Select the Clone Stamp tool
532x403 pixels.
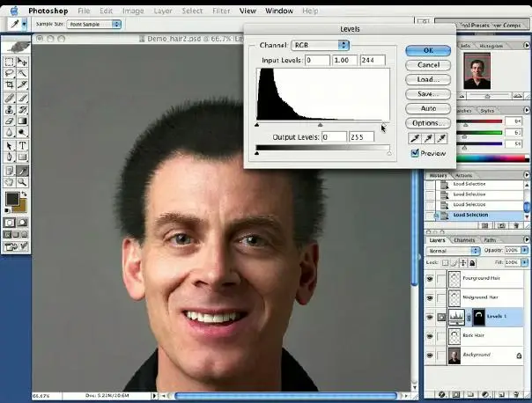(x=9, y=111)
